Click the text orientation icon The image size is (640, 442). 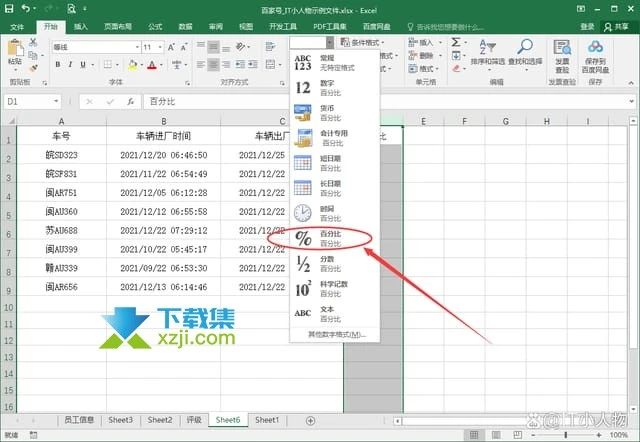click(x=241, y=47)
